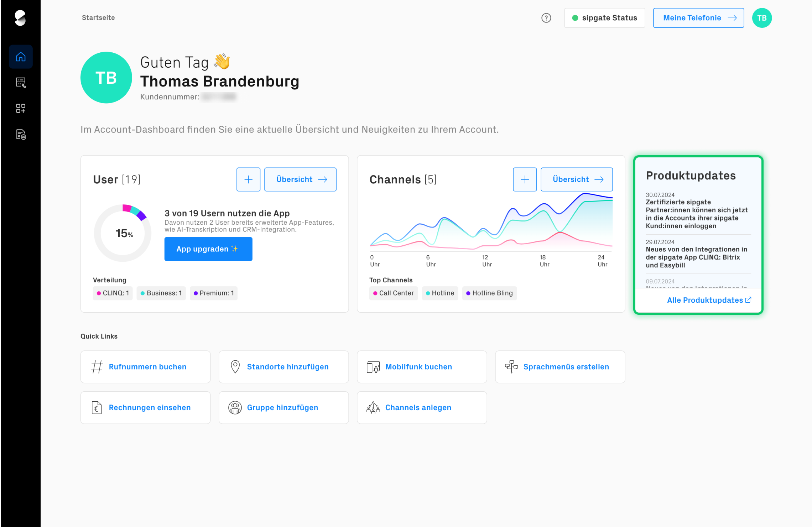Image resolution: width=812 pixels, height=527 pixels.
Task: Click the plus icon to add a User
Action: pos(248,179)
